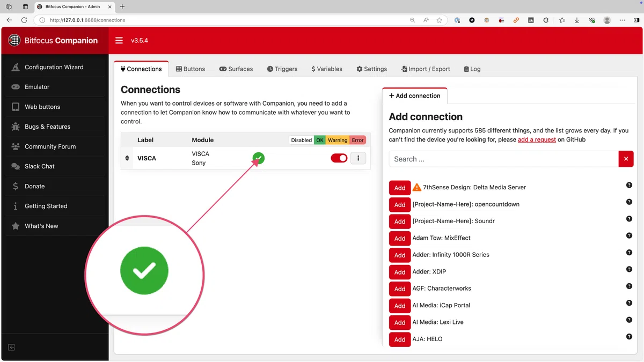Viewport: 644px width, 362px height.
Task: Open Bugs & Features in the sidebar
Action: tap(54, 127)
